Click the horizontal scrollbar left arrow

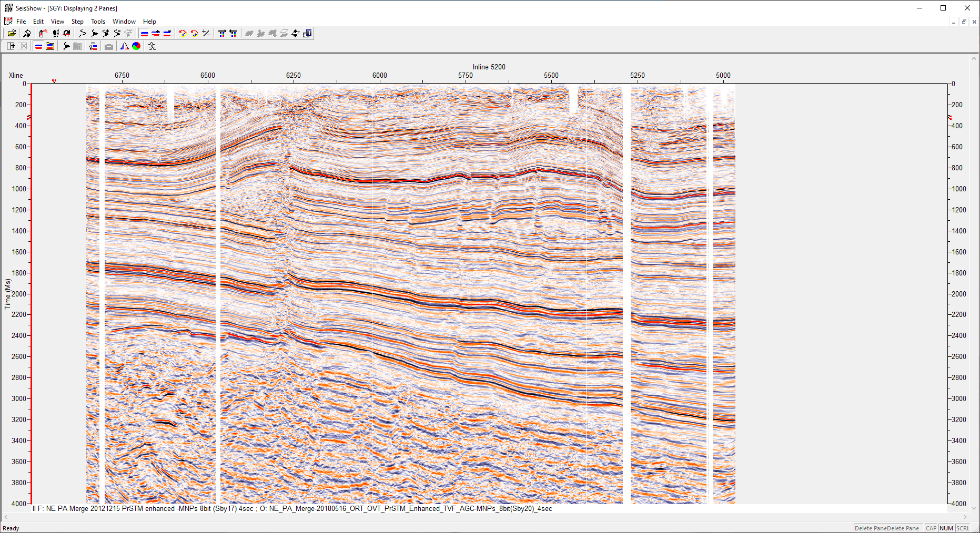pyautogui.click(x=6, y=517)
